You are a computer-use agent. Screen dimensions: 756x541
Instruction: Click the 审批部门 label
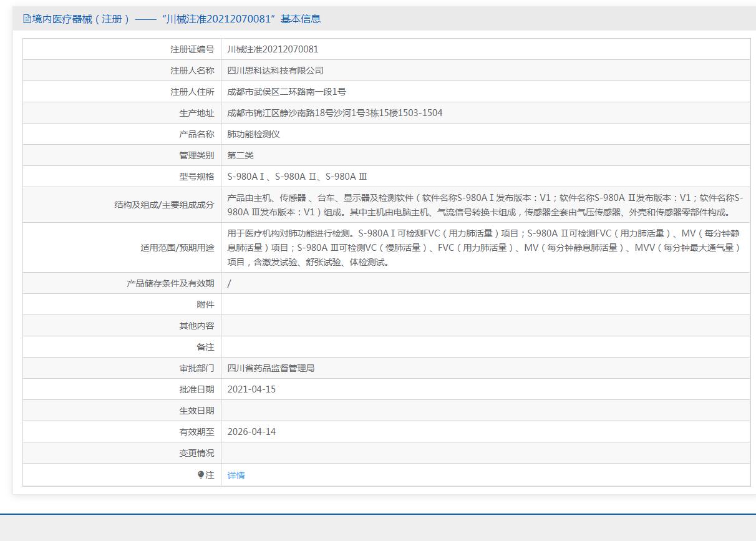pyautogui.click(x=196, y=368)
